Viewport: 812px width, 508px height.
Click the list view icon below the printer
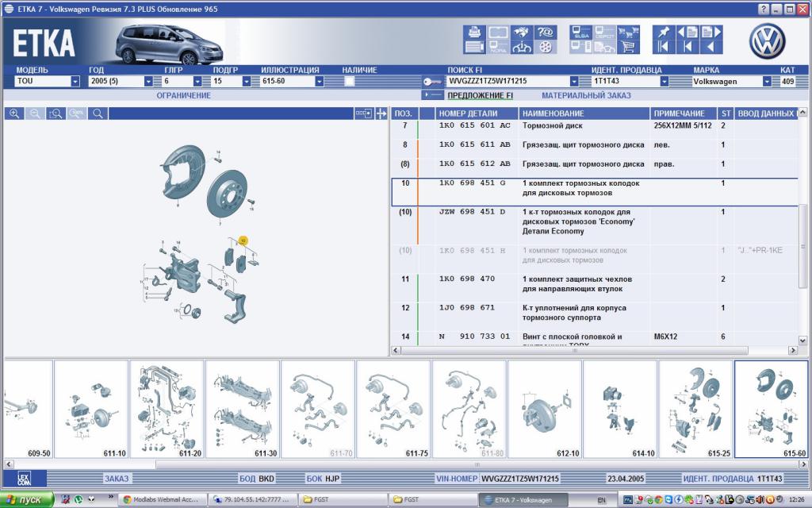pos(474,47)
